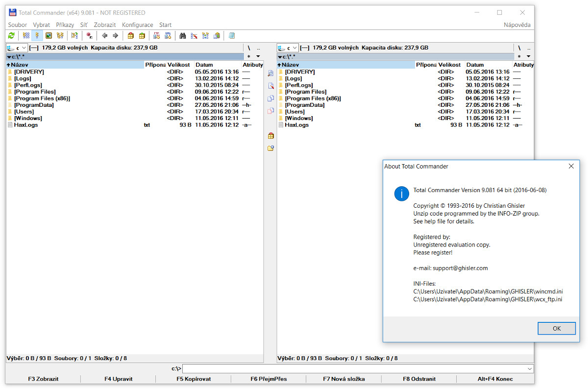Image resolution: width=588 pixels, height=389 pixels.
Task: Open the Konfigurace menu
Action: (138, 25)
